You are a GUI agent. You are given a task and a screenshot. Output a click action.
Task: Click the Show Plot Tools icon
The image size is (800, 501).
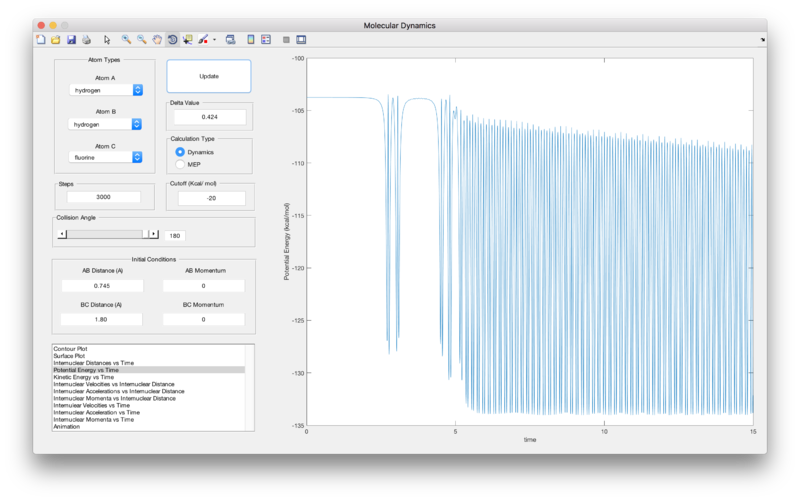pyautogui.click(x=302, y=40)
